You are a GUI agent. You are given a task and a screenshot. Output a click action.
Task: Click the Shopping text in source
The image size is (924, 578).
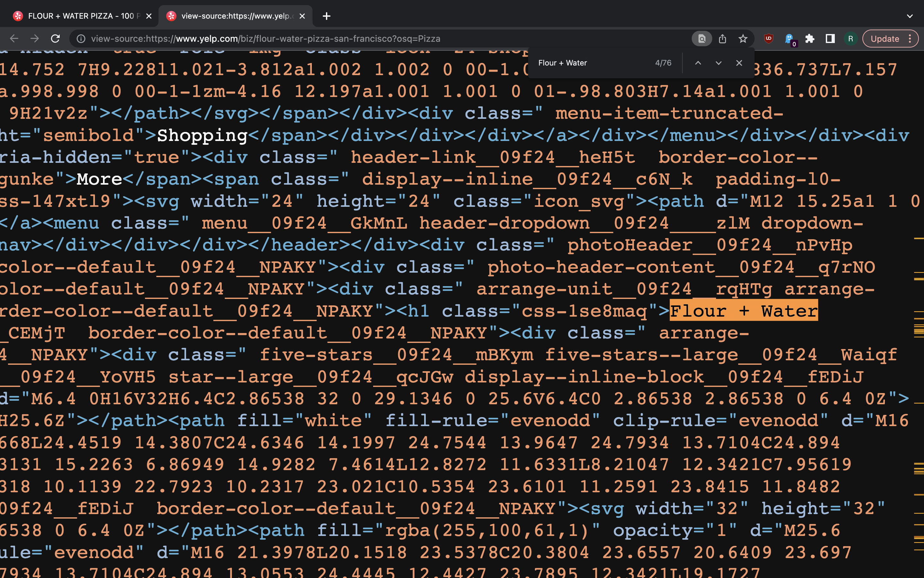click(202, 135)
